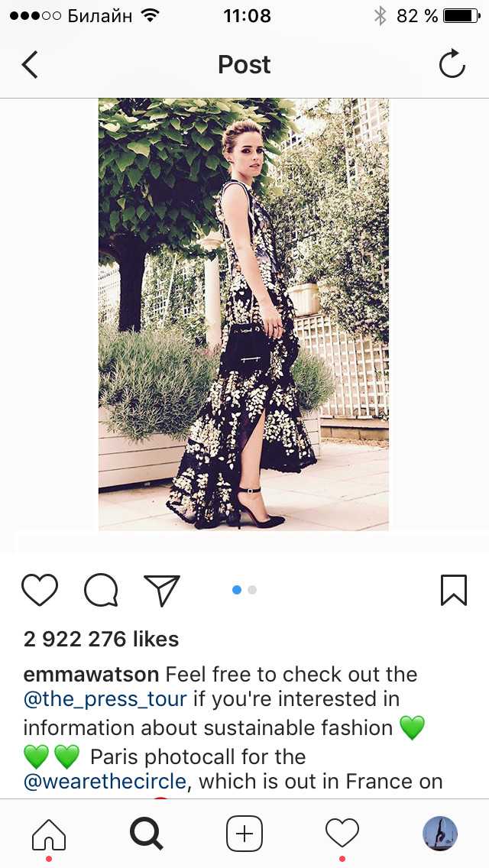Open your profile avatar tab
The width and height of the screenshot is (489, 868).
click(x=439, y=834)
